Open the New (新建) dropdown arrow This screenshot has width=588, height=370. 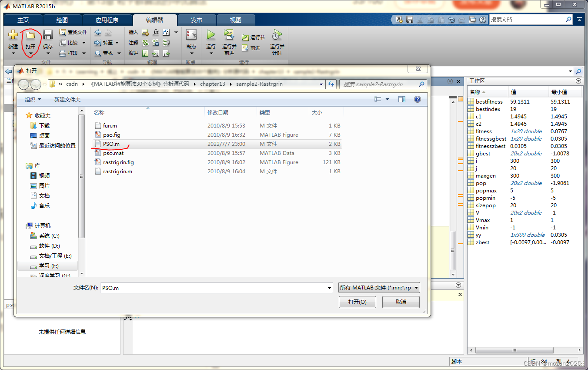[x=13, y=54]
